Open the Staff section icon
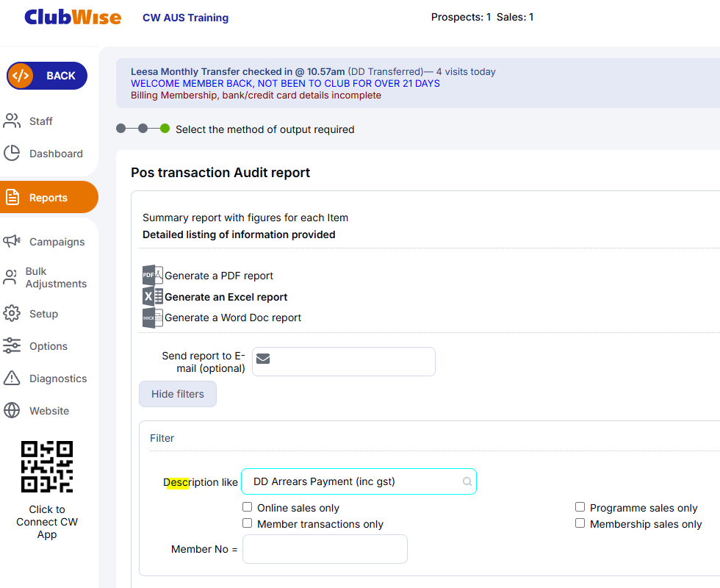 pos(12,121)
